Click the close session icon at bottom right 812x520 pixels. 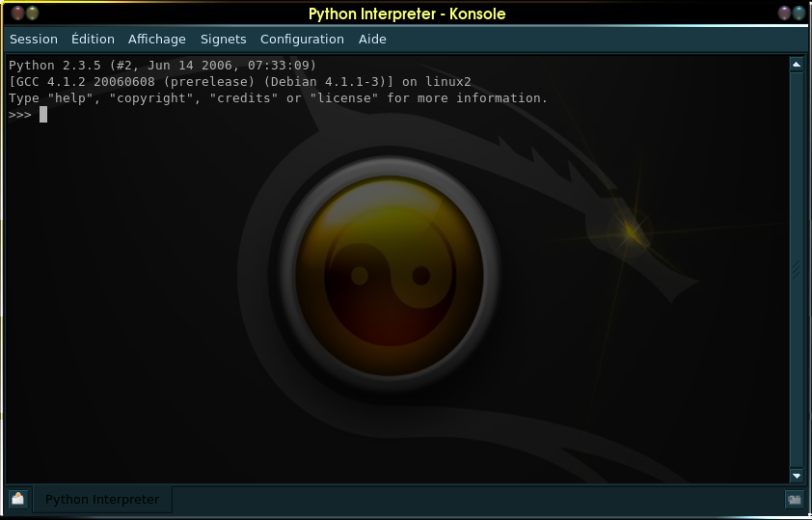(x=795, y=500)
